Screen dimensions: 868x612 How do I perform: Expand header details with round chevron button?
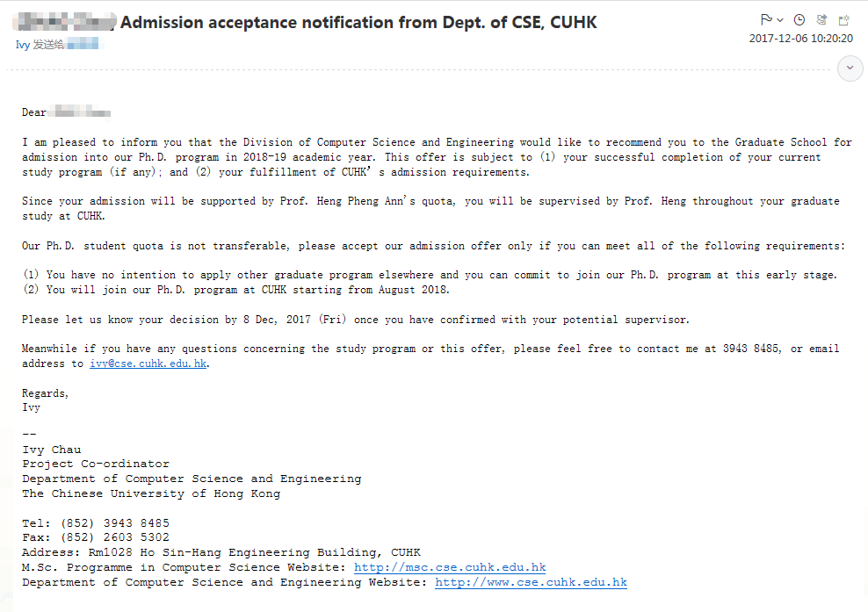tap(850, 68)
